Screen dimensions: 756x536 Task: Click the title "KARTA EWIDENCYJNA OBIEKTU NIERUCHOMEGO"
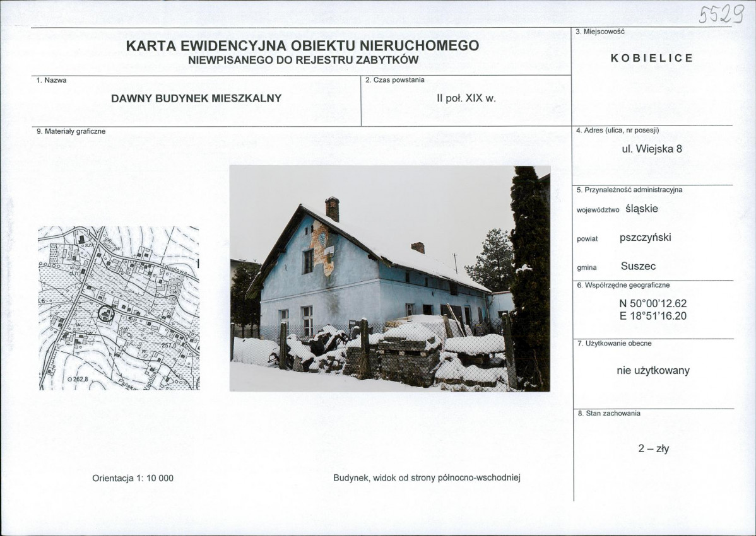point(302,45)
